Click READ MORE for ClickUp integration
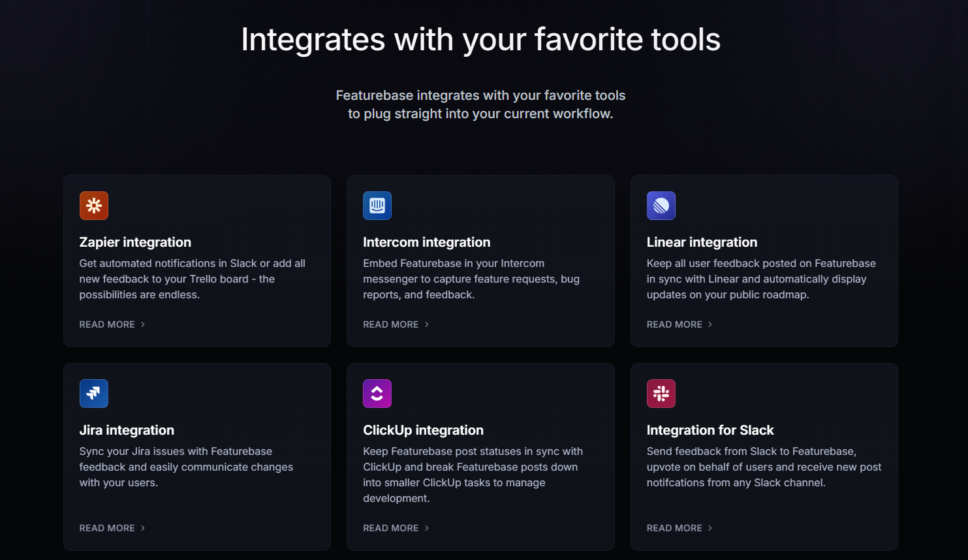968x560 pixels. 390,528
